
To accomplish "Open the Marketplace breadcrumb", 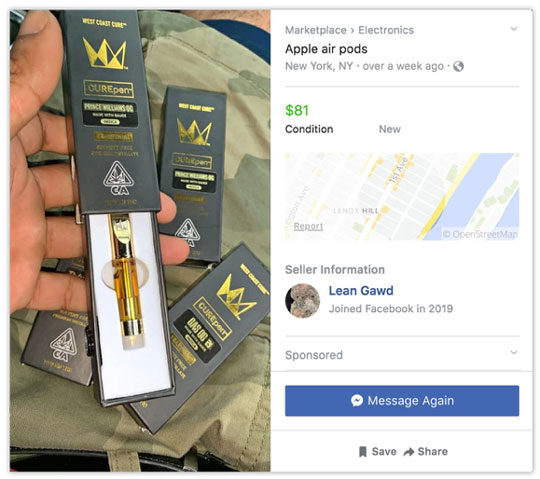I will click(315, 30).
